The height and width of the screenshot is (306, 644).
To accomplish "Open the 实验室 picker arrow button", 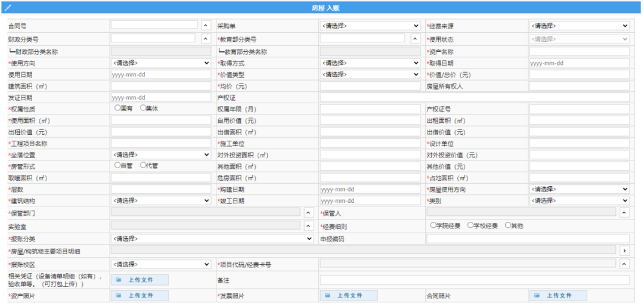I will pos(308,226).
